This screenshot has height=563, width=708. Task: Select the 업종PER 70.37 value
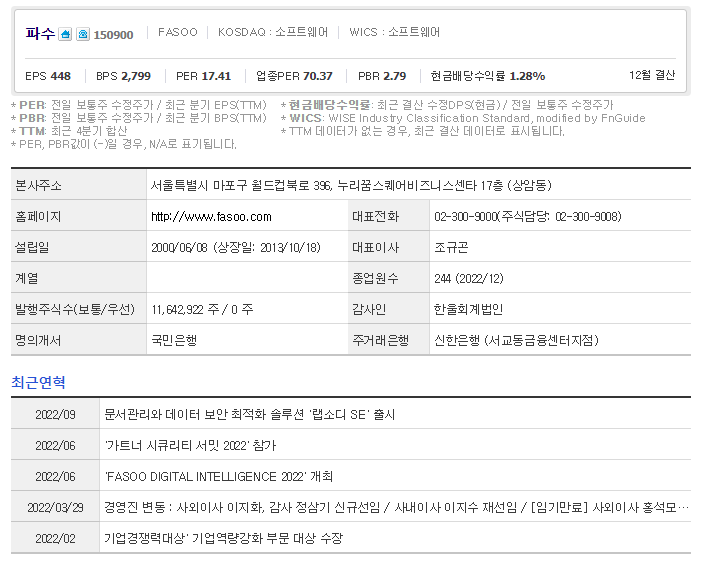click(x=294, y=76)
